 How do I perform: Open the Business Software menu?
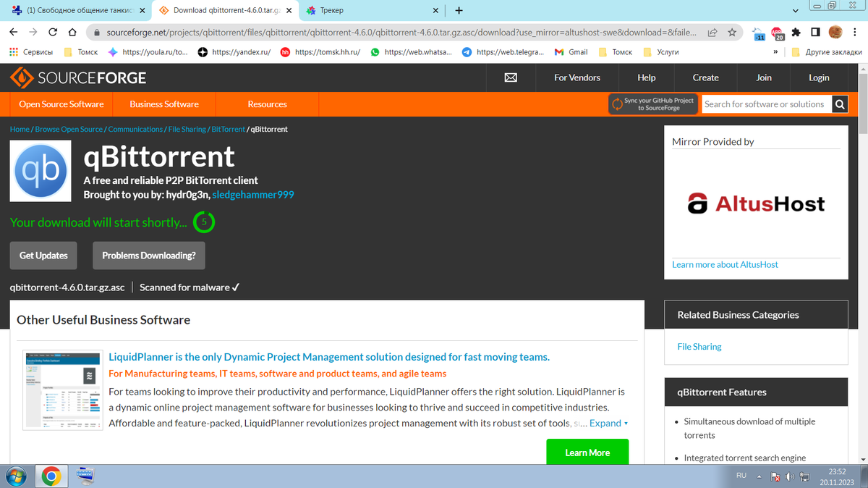point(164,104)
